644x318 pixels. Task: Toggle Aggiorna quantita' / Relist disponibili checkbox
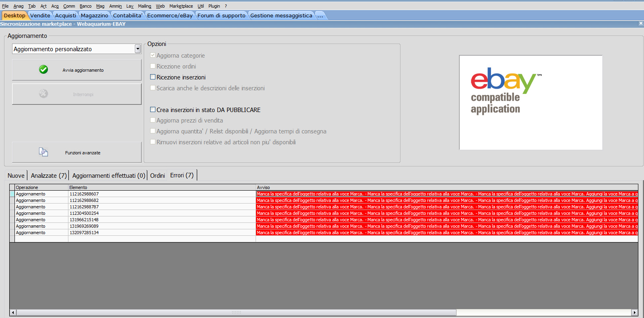coord(153,131)
